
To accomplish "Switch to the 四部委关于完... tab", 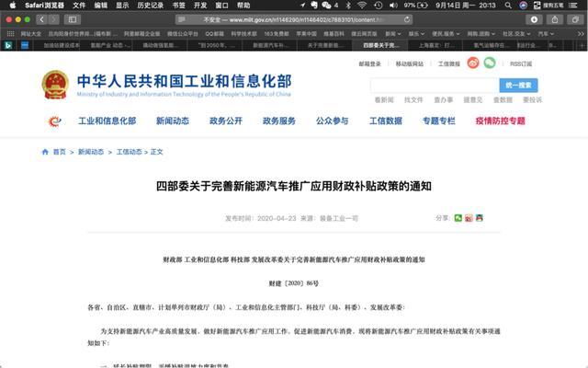I will tap(379, 45).
